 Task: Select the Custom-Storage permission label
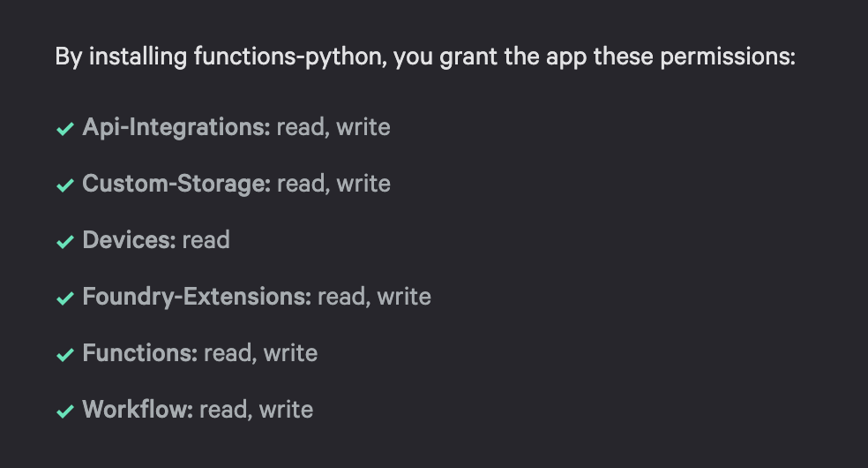(x=176, y=184)
